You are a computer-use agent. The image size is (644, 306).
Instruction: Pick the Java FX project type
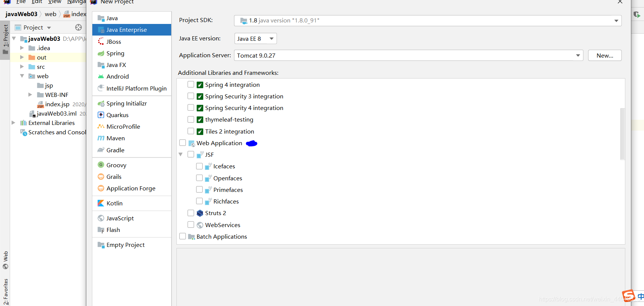[132, 65]
